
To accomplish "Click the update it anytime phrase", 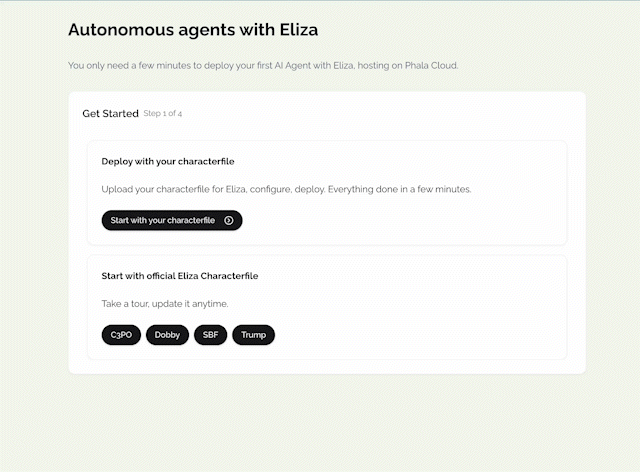I will tap(200, 303).
